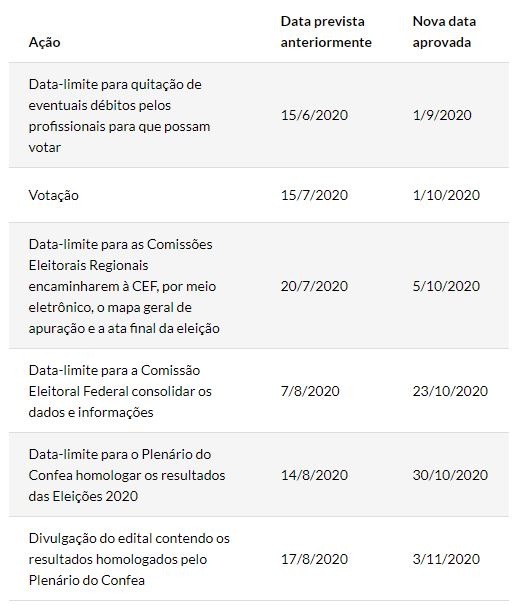Click the new voting date 1/10/2020

tap(446, 195)
